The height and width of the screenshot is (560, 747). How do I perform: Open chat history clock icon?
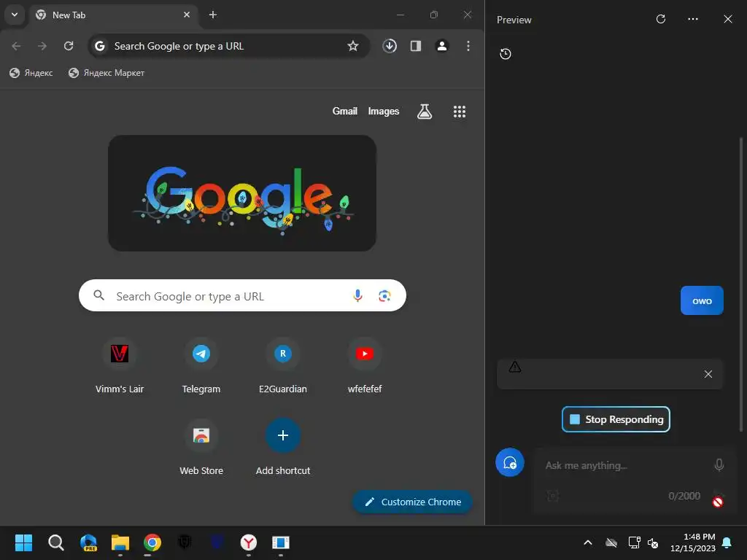click(506, 54)
